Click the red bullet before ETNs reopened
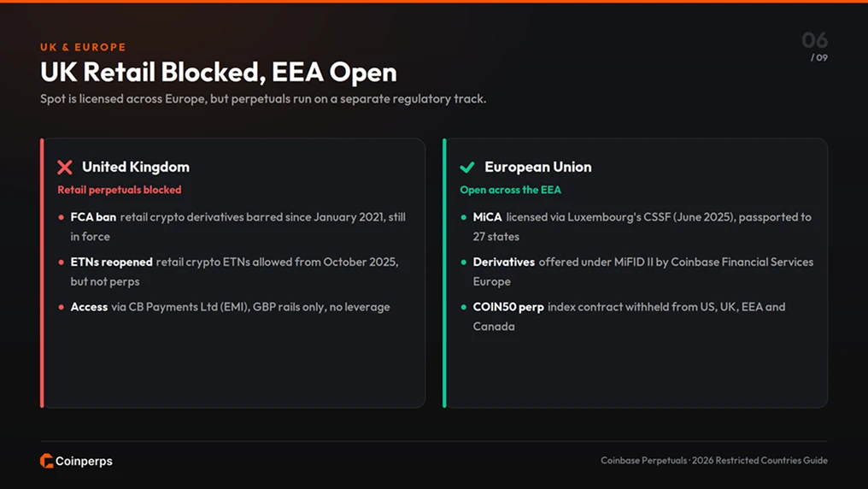Viewport: 868px width, 489px height. [x=61, y=262]
